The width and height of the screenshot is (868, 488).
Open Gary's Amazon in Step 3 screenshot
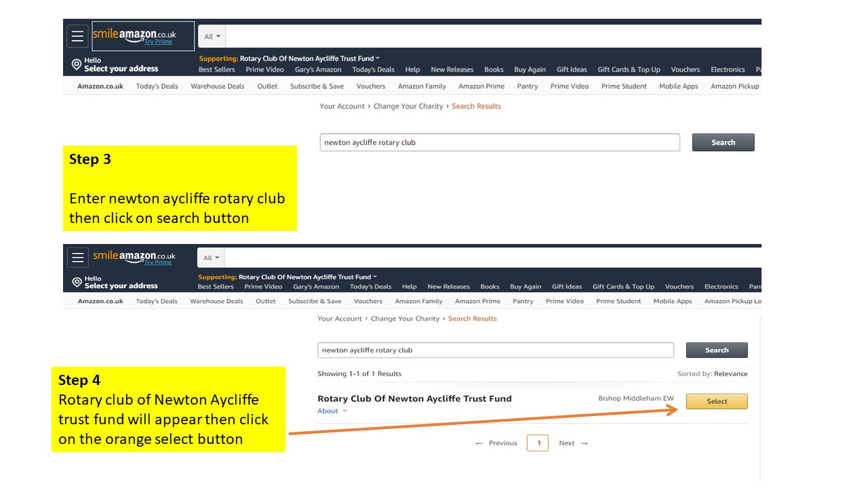tap(318, 69)
